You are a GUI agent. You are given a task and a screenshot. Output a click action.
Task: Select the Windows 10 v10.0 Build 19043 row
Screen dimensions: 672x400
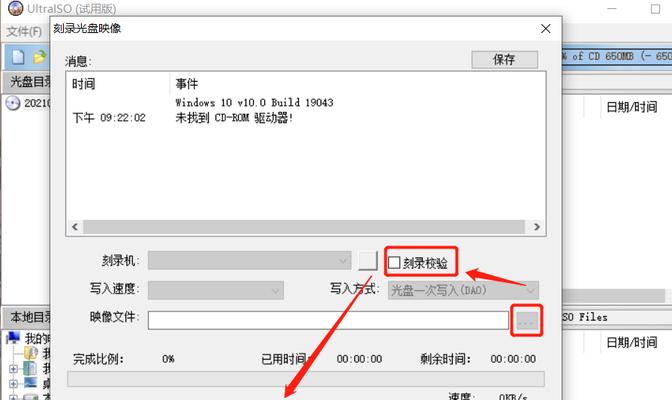(x=254, y=102)
